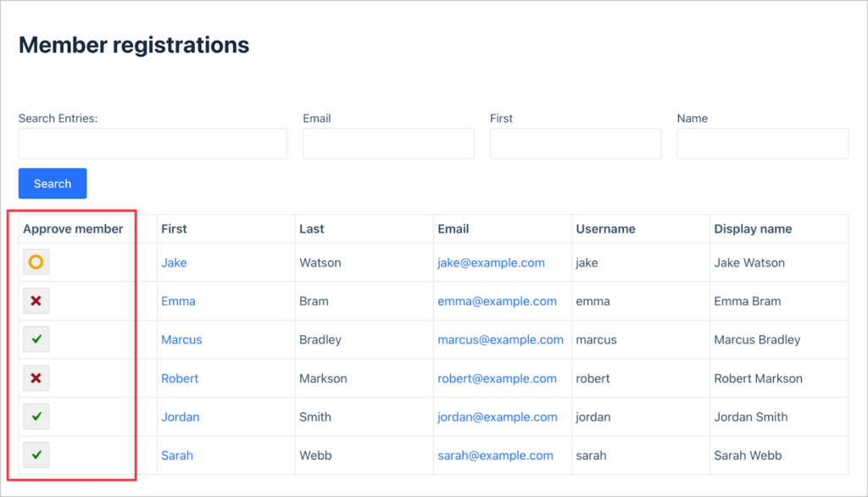Click the jake@example.com email link
The height and width of the screenshot is (497, 868).
491,263
